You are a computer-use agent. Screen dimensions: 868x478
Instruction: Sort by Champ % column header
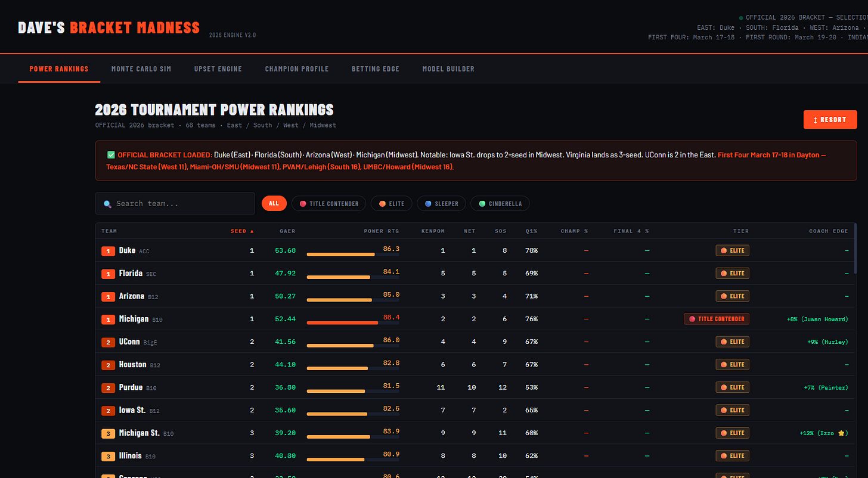click(x=575, y=231)
